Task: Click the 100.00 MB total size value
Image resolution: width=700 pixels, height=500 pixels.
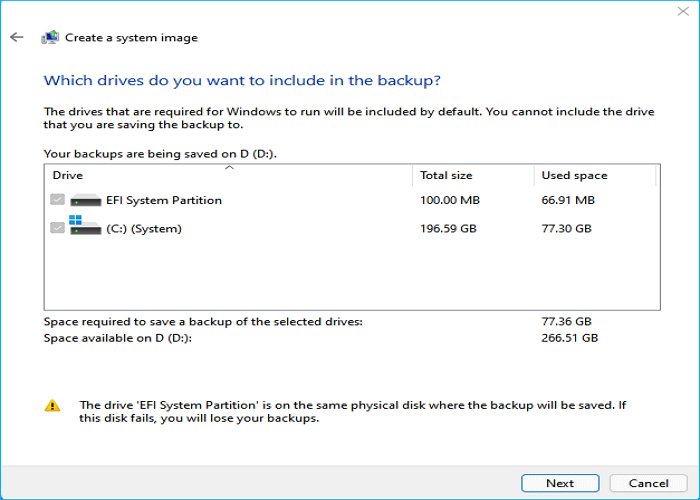Action: (450, 200)
